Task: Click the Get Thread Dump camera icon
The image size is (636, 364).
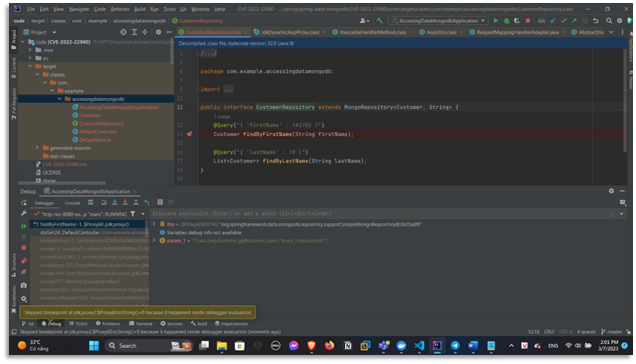Action: [x=24, y=285]
